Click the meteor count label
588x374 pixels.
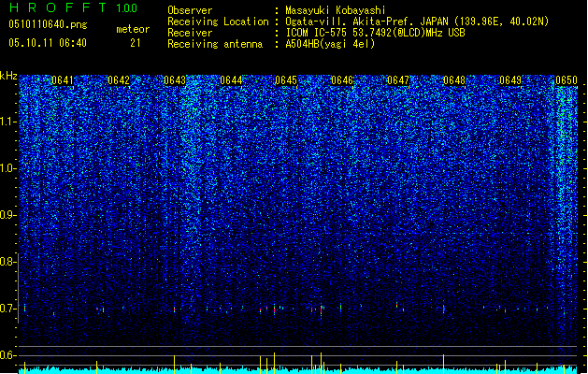click(133, 29)
